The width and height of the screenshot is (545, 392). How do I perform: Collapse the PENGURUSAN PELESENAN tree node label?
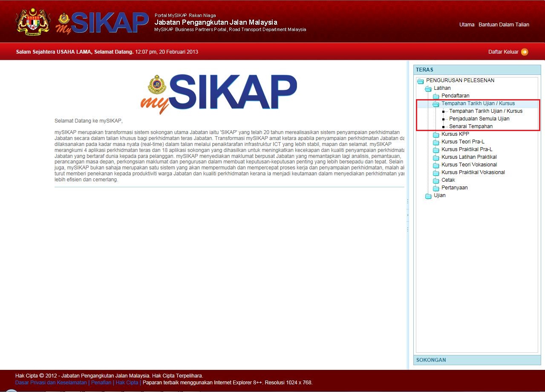(x=460, y=80)
